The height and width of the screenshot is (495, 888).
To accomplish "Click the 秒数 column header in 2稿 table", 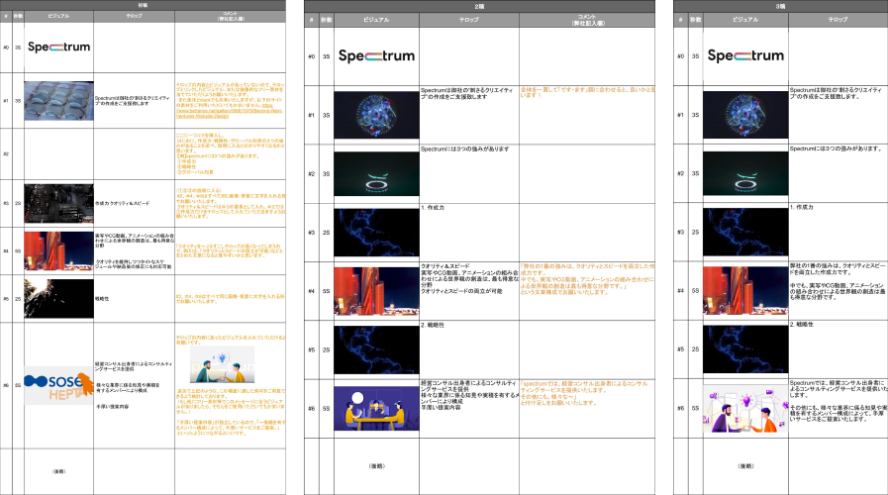I will coord(326,20).
